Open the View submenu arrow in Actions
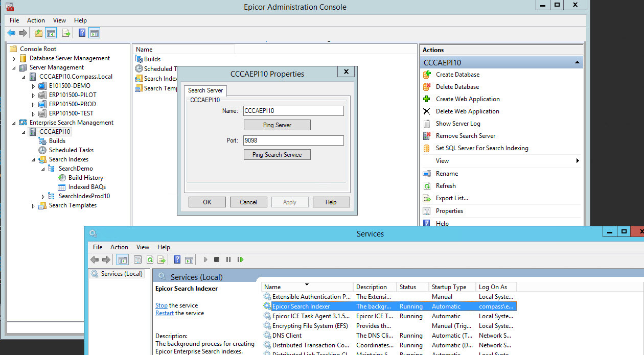Image resolution: width=644 pixels, height=355 pixels. point(578,161)
